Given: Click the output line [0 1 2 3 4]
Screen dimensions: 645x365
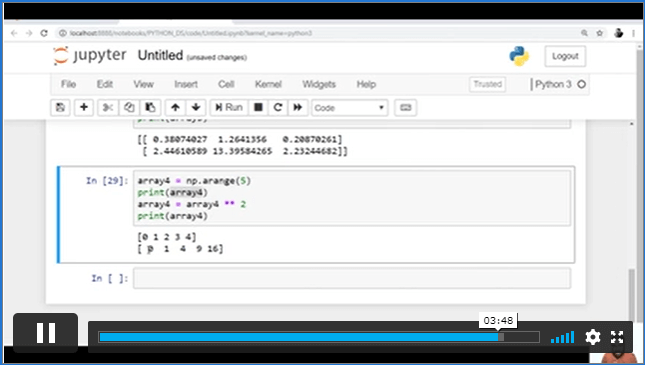Looking at the screenshot, I should pyautogui.click(x=167, y=237).
